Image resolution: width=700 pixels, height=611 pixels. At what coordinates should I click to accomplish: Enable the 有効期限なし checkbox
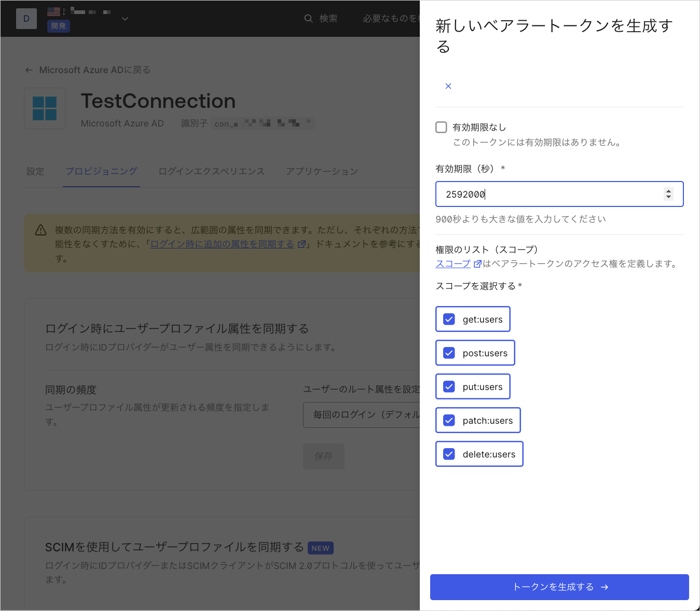point(441,127)
